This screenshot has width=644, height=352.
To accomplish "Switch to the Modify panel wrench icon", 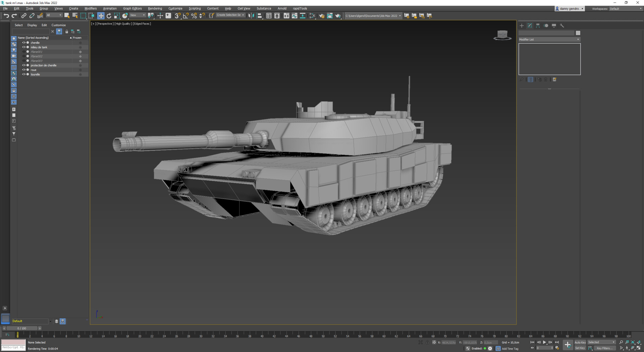I will click(x=562, y=26).
